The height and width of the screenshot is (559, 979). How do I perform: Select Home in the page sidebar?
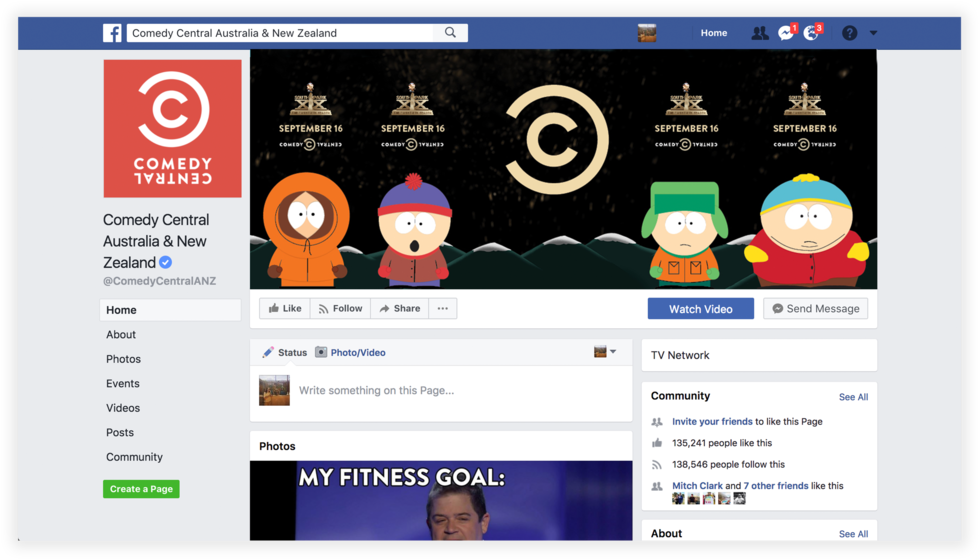[170, 310]
